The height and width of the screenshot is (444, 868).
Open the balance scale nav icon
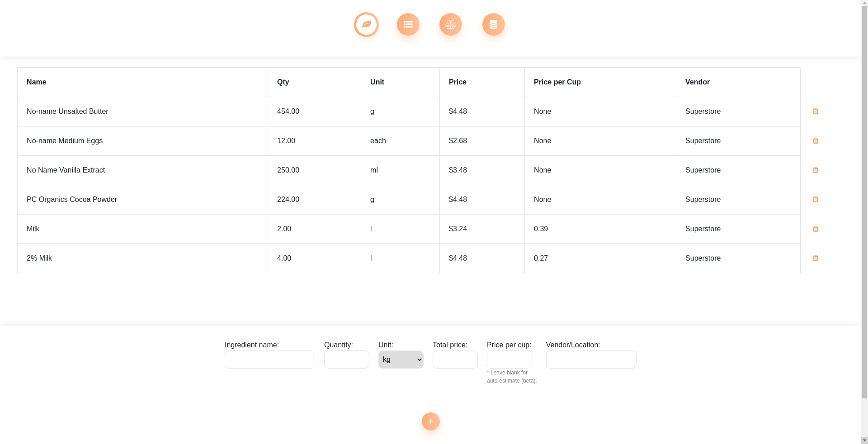pos(451,24)
